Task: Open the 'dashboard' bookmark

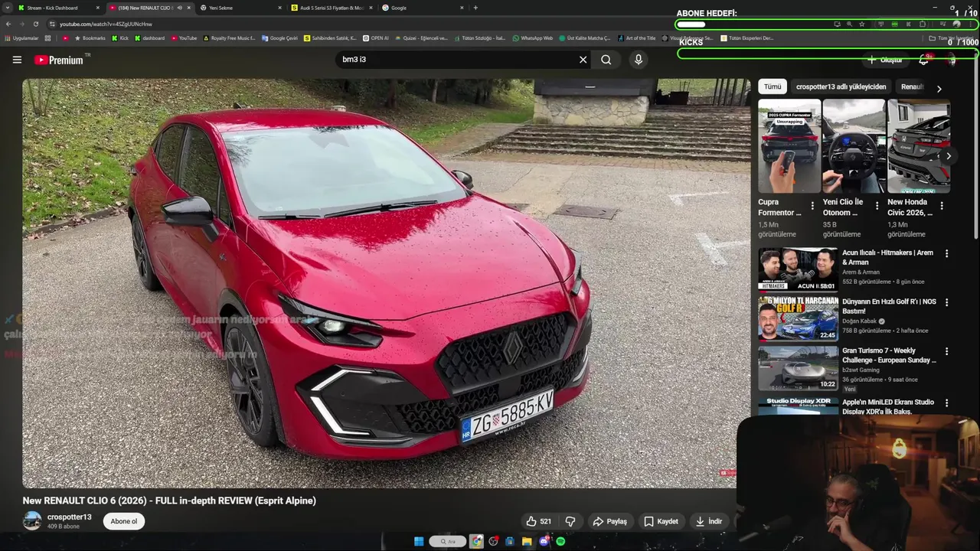Action: [x=149, y=37]
